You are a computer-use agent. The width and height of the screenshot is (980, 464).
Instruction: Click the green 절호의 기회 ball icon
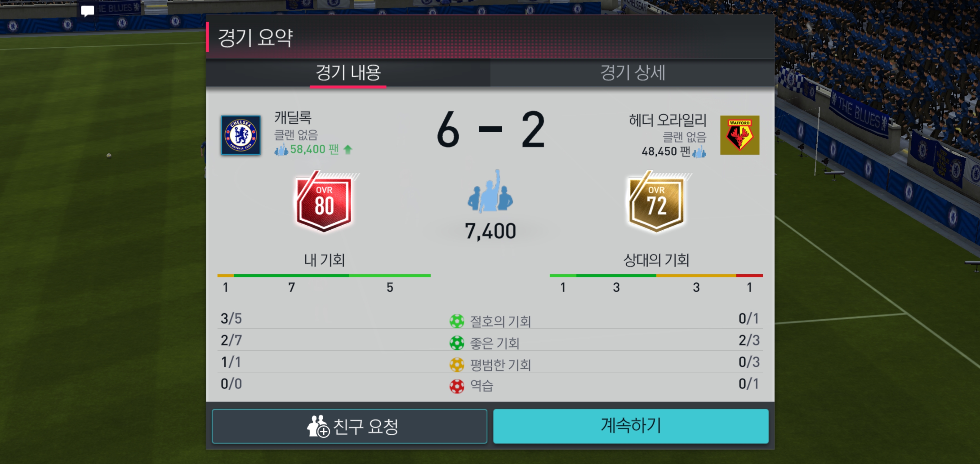pyautogui.click(x=457, y=321)
